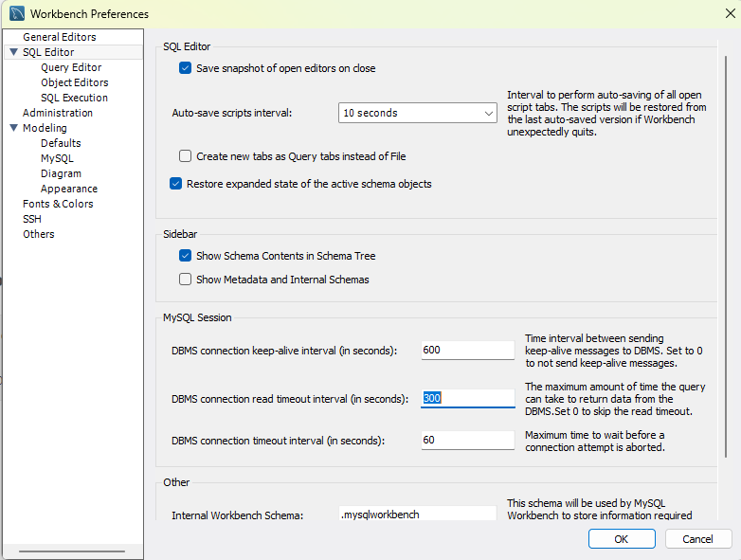Select SSH preferences
741x560 pixels.
[x=32, y=219]
